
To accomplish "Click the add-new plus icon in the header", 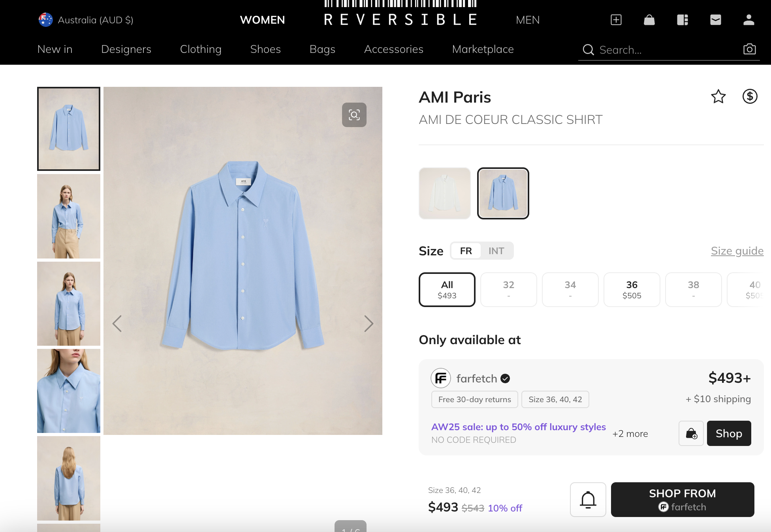I will [616, 20].
